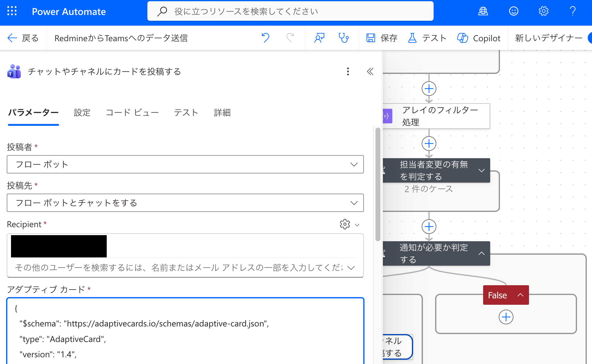Viewport: 592px width, 364px height.
Task: Focus the search resources box
Action: pos(290,11)
